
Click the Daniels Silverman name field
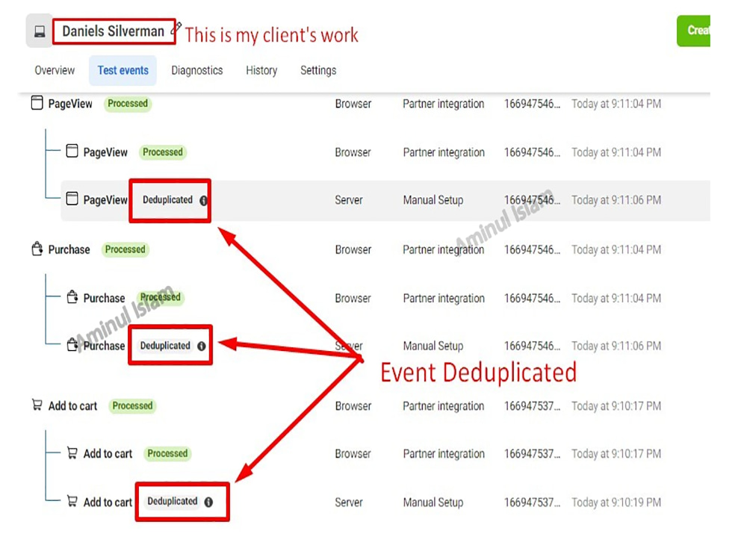pos(114,31)
